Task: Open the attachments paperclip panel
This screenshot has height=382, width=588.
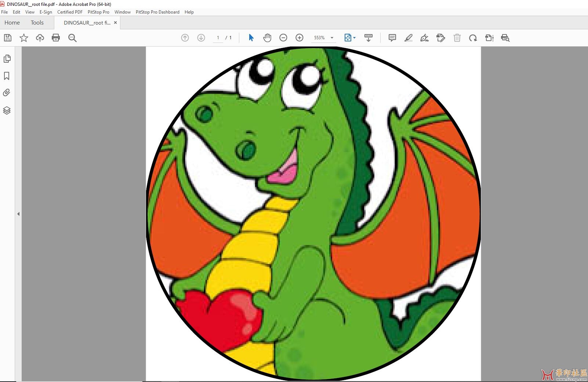Action: [7, 93]
